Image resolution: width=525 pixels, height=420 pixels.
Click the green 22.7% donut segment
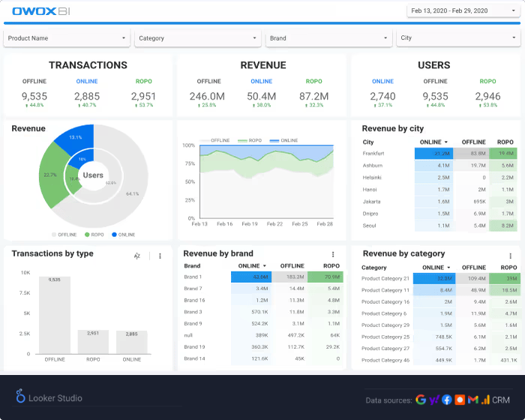pyautogui.click(x=51, y=175)
